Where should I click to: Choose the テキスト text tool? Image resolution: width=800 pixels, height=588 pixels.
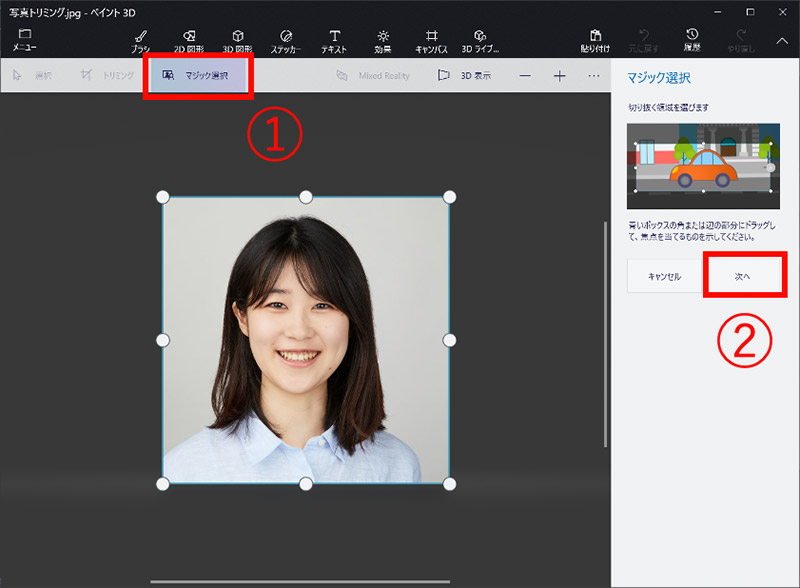point(334,40)
